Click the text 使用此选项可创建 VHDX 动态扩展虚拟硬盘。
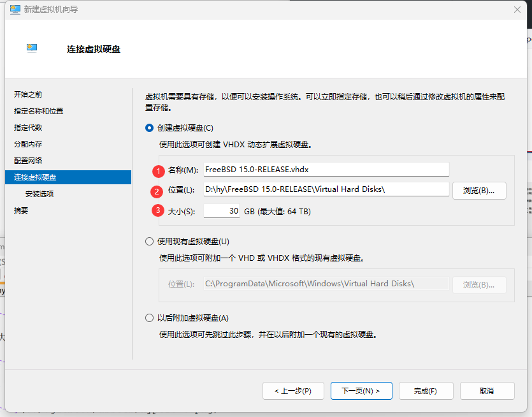This screenshot has width=532, height=417. pyautogui.click(x=236, y=145)
